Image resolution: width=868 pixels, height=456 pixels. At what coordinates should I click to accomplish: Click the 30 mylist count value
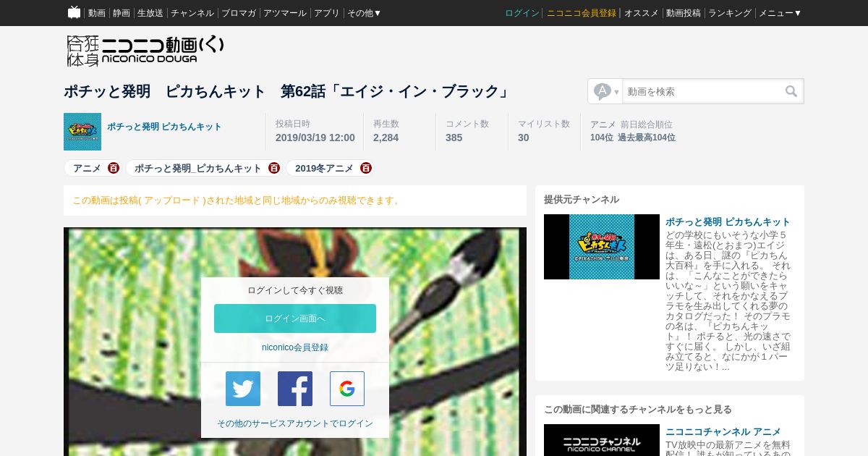point(523,138)
